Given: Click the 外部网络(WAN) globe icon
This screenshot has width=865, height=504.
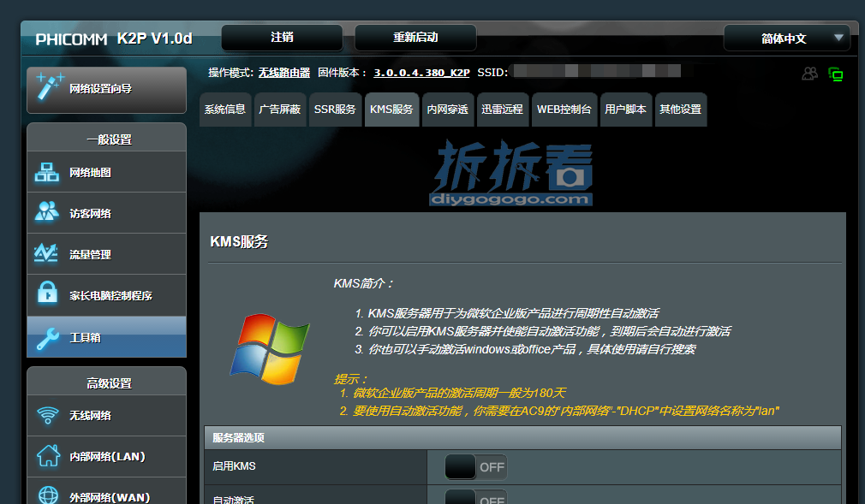Looking at the screenshot, I should pyautogui.click(x=49, y=495).
